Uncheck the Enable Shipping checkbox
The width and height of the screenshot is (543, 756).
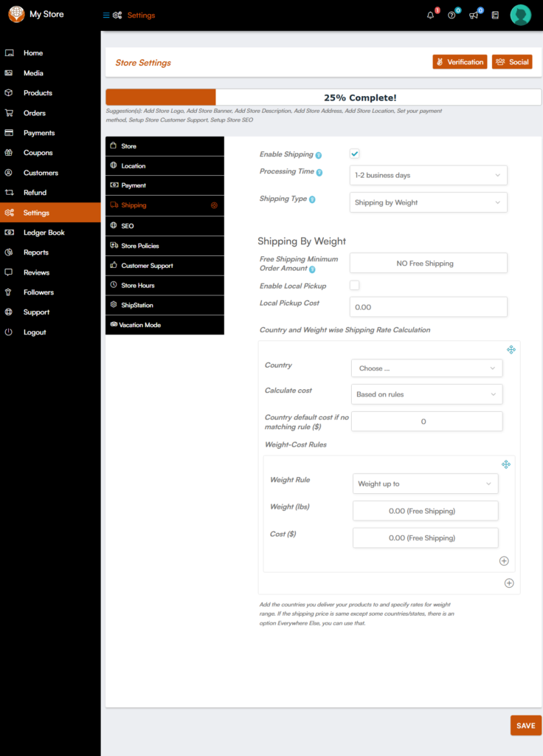(x=355, y=154)
